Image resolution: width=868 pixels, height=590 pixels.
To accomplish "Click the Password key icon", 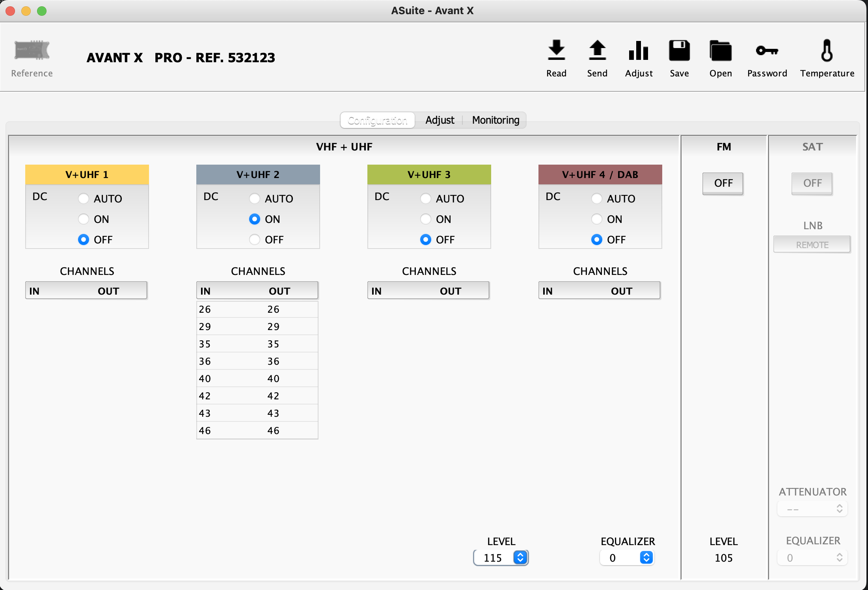I will point(767,50).
